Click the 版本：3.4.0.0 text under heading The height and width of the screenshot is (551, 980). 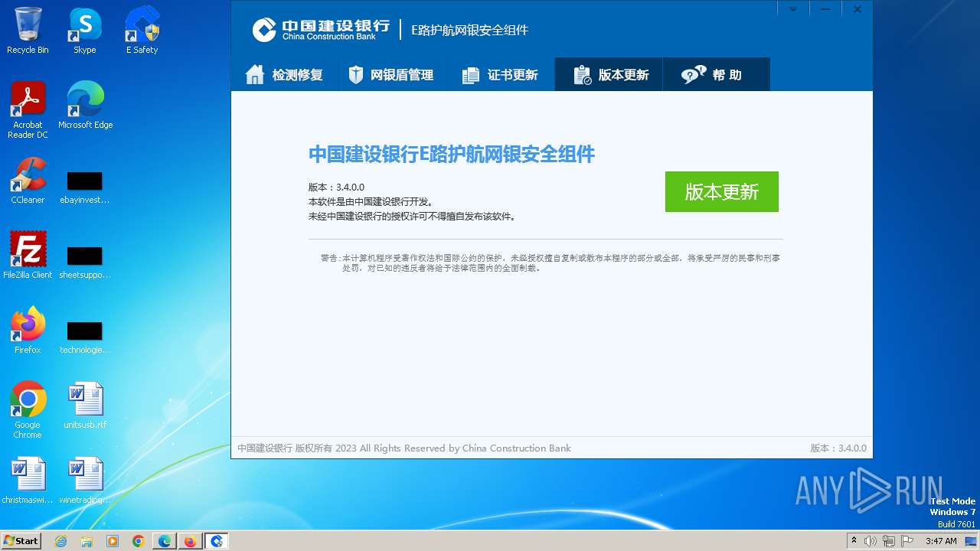(336, 187)
